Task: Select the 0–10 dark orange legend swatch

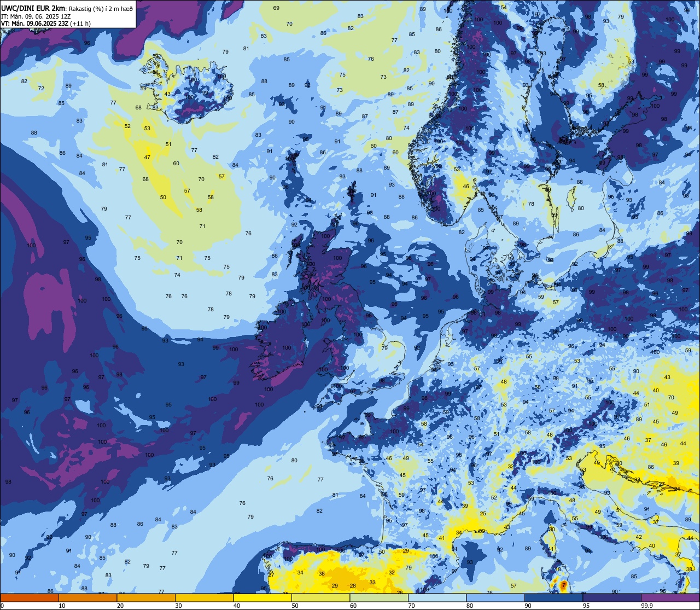Action: tap(30, 597)
